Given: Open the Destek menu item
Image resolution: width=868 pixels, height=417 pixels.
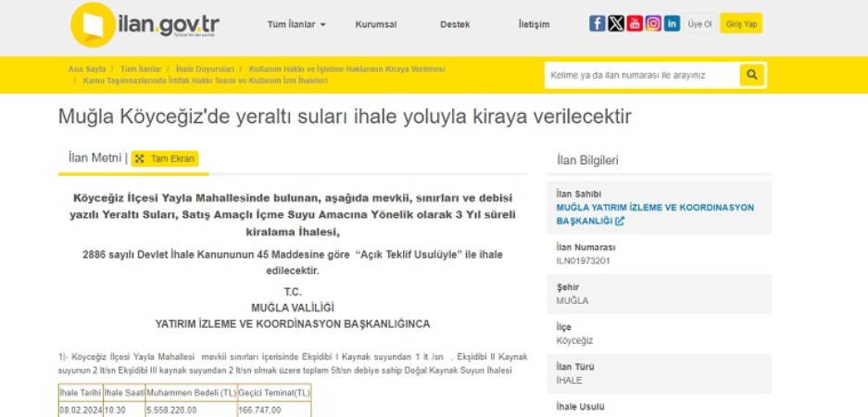Looking at the screenshot, I should click(x=455, y=25).
